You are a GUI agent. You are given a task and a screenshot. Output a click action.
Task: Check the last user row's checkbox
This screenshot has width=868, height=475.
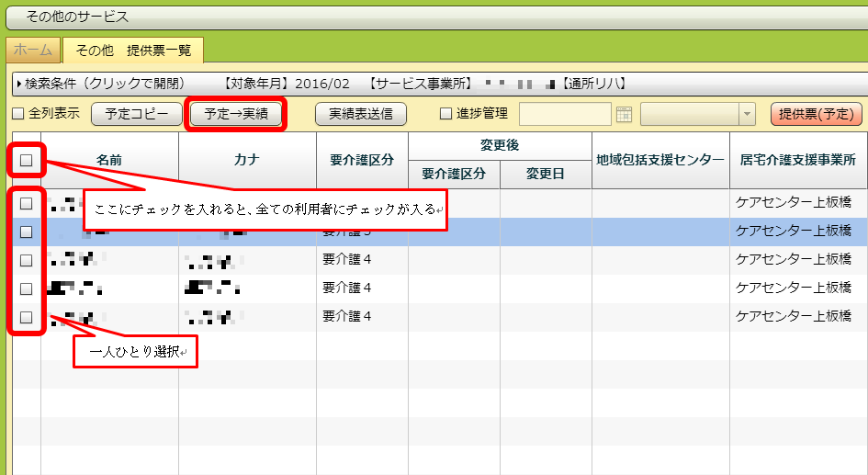27,317
